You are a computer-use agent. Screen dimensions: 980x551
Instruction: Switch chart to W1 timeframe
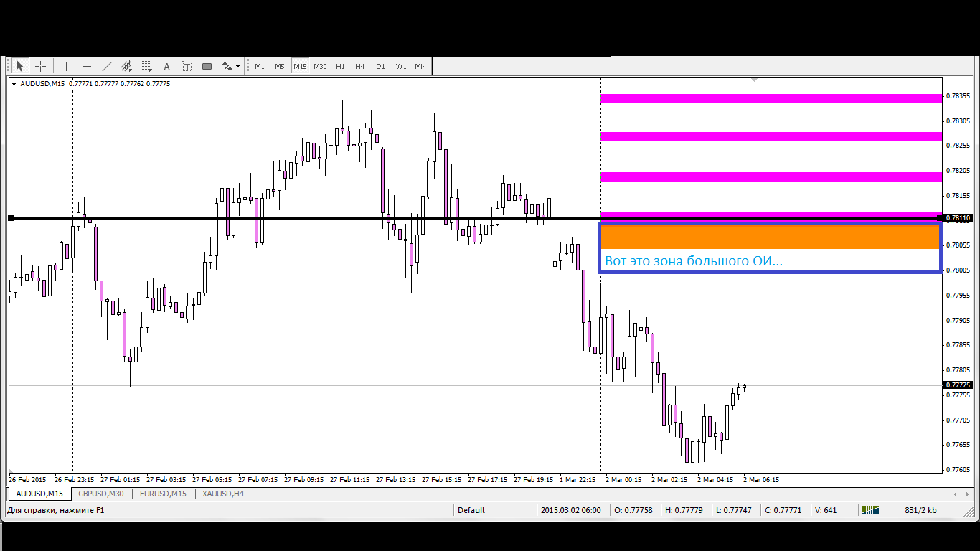[x=400, y=66]
